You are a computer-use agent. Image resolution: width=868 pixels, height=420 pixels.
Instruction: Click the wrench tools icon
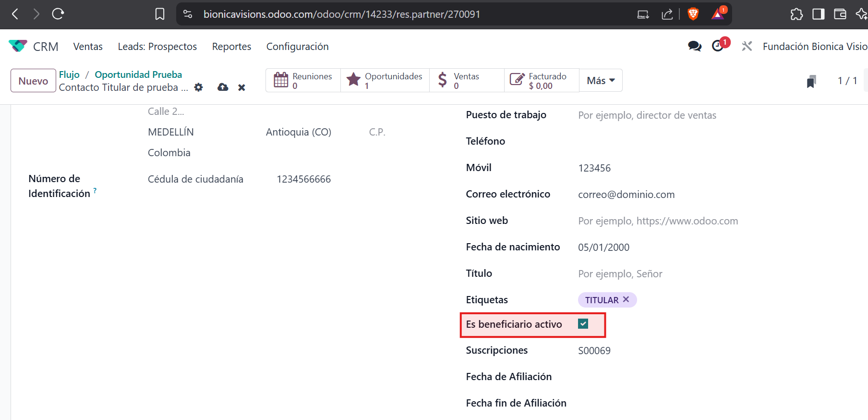coord(747,46)
